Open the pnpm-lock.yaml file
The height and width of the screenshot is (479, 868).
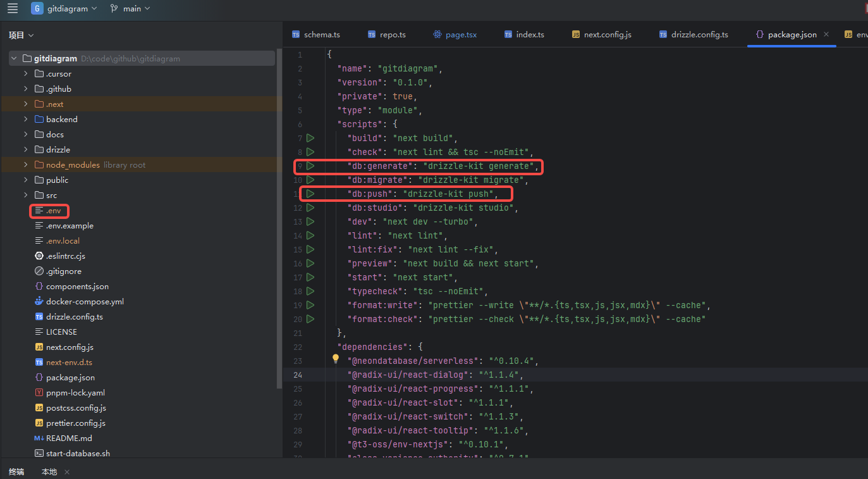tap(70, 392)
